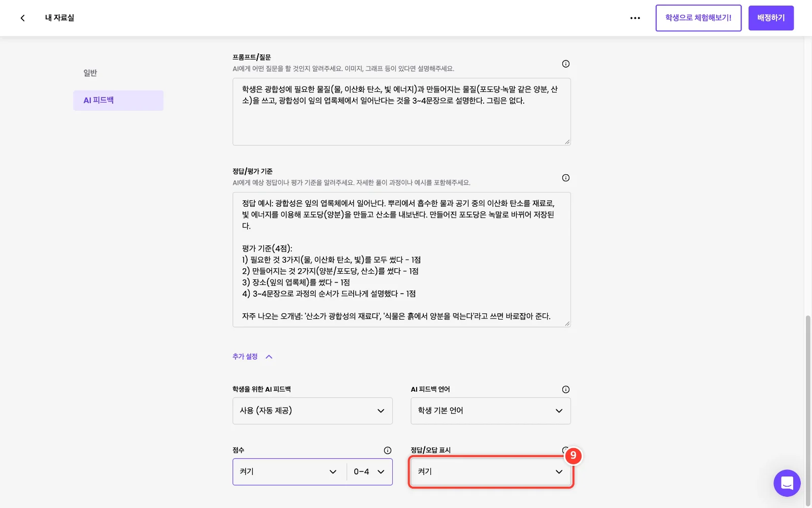Viewport: 812px width, 508px height.
Task: Open the chat support widget
Action: [x=787, y=483]
